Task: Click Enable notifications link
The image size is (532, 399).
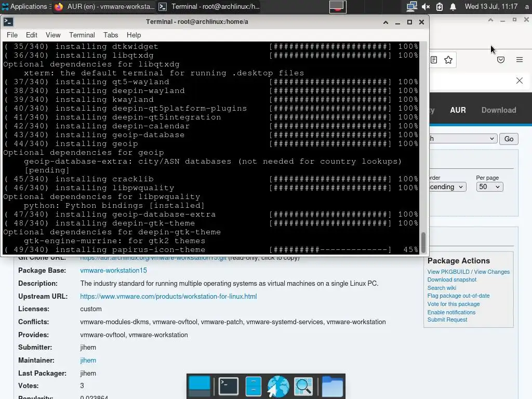Action: coord(451,312)
